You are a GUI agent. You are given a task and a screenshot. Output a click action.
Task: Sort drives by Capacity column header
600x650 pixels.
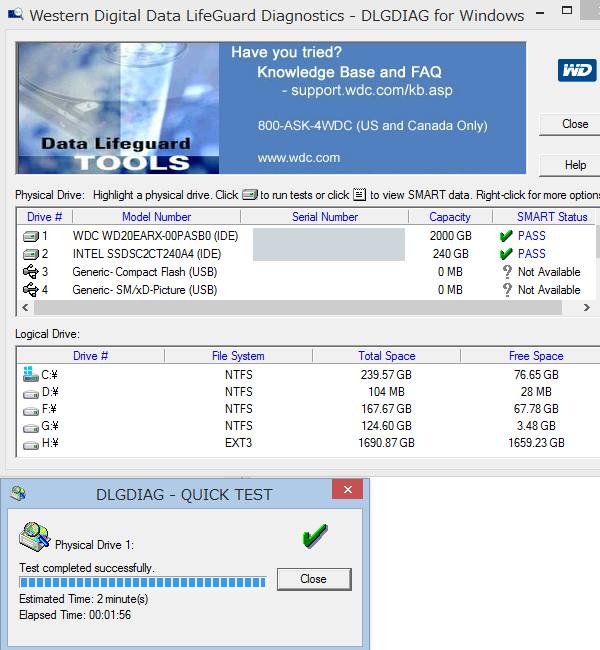[x=450, y=217]
